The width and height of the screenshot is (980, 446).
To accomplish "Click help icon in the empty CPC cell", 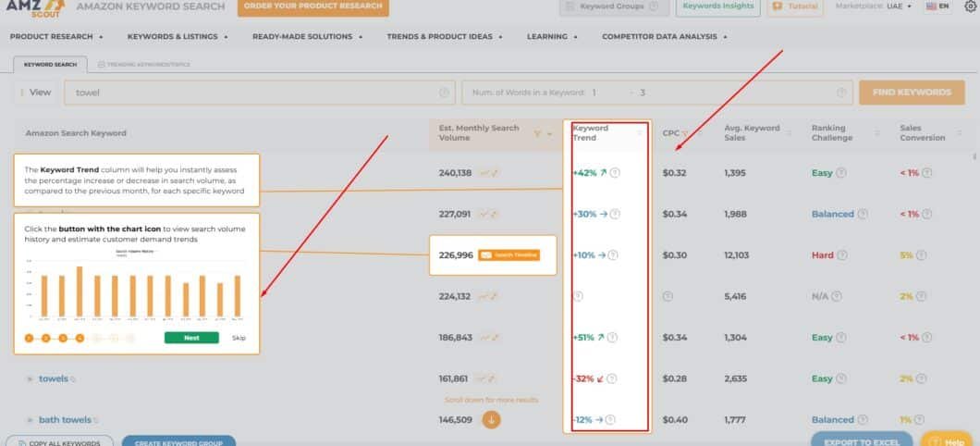I will 668,296.
